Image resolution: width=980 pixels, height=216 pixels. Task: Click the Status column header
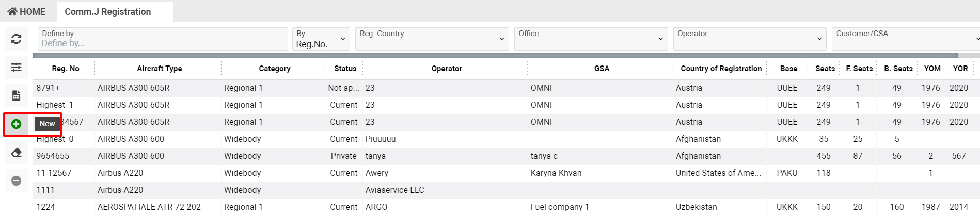tap(345, 69)
